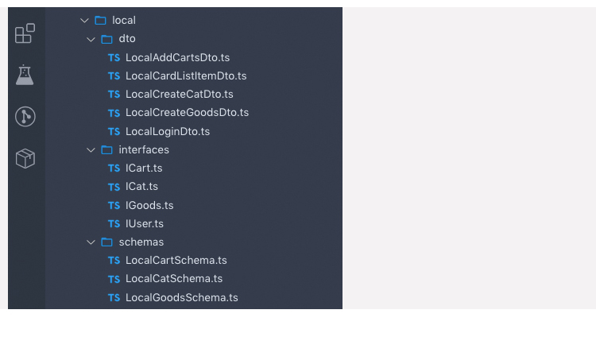Click the interfaces folder icon
Screen dimensions: 596x364
coord(106,150)
